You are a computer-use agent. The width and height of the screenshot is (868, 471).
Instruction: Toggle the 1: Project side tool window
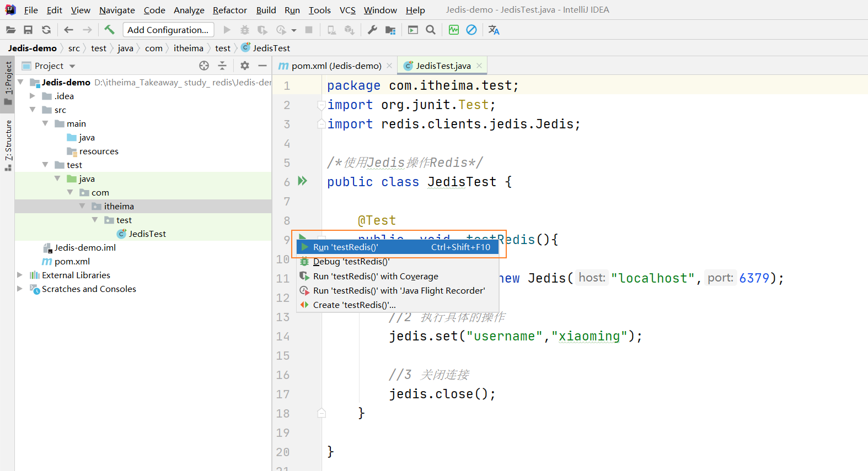tap(8, 83)
